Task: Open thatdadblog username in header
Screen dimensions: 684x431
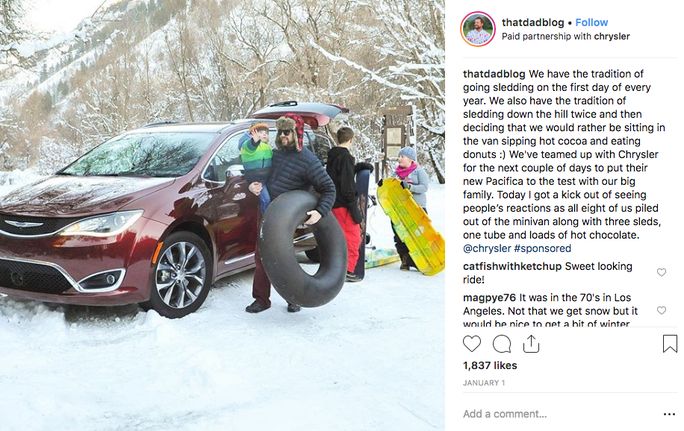Action: (x=533, y=22)
